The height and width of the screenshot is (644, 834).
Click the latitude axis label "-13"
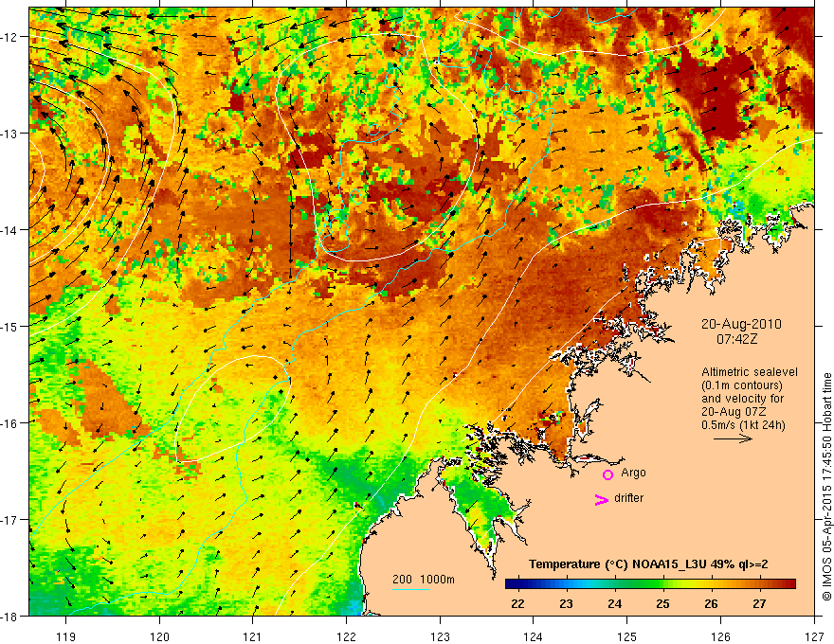click(x=9, y=134)
